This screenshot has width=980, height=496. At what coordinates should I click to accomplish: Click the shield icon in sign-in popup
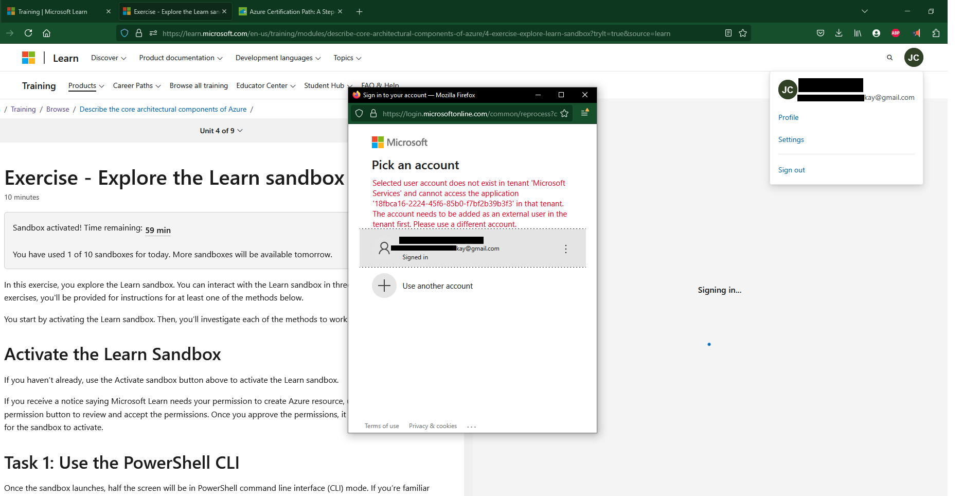(359, 114)
